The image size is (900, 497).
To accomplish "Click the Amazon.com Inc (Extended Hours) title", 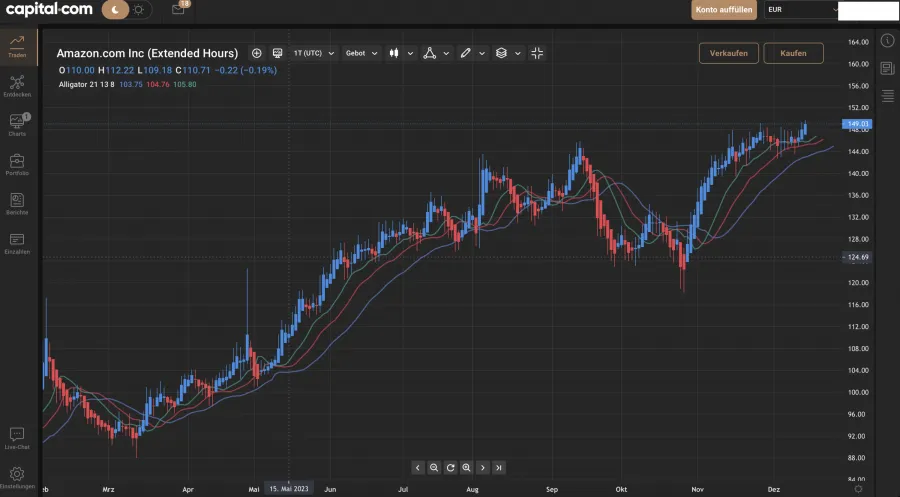I will [147, 53].
